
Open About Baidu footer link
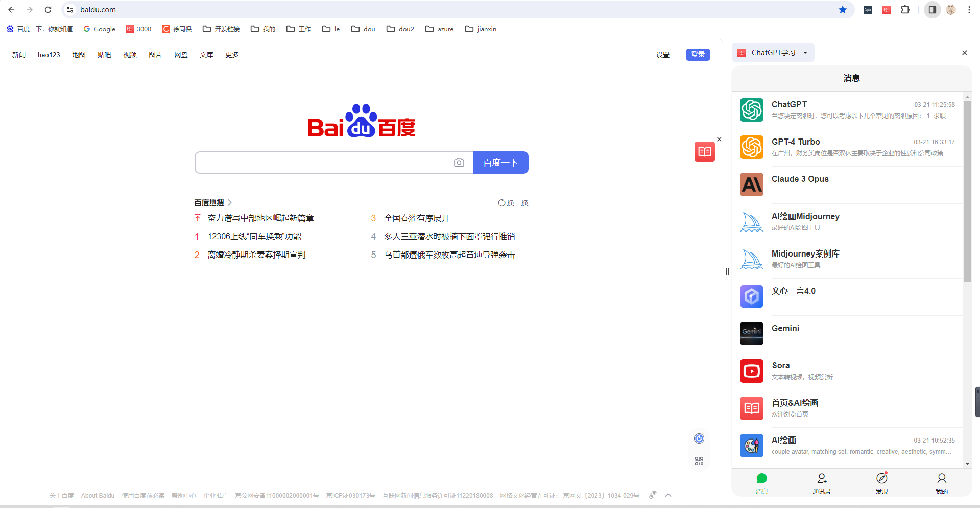[98, 496]
